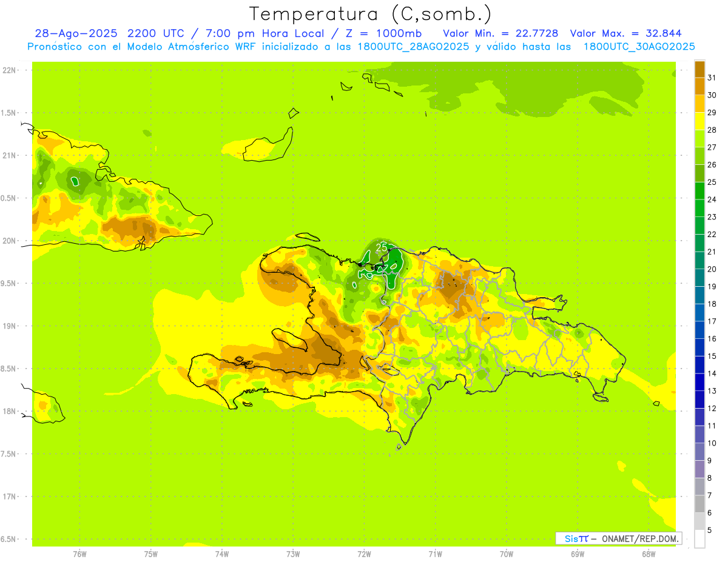Click the '7.5N' latitude label

[x=9, y=454]
